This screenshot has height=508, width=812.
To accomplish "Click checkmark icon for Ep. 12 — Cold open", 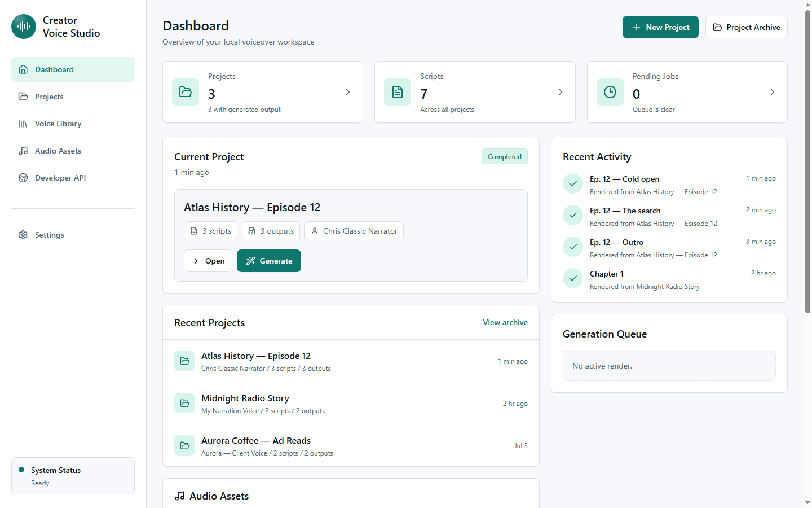I will tap(573, 183).
